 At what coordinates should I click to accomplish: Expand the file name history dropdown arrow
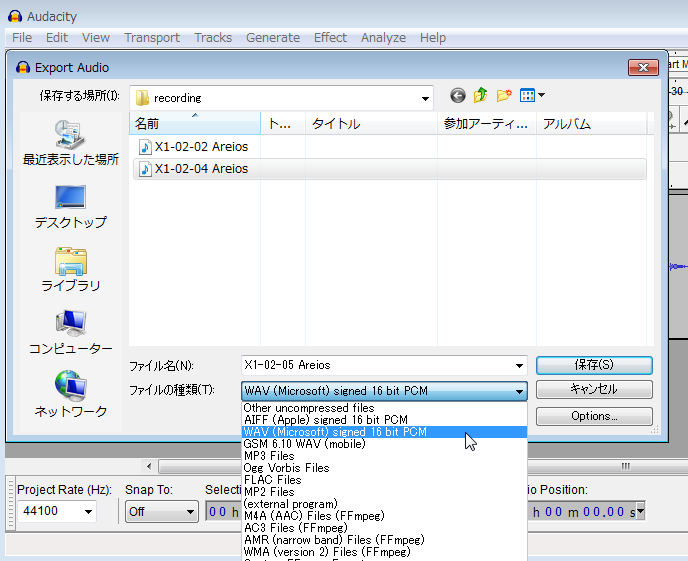[x=519, y=365]
